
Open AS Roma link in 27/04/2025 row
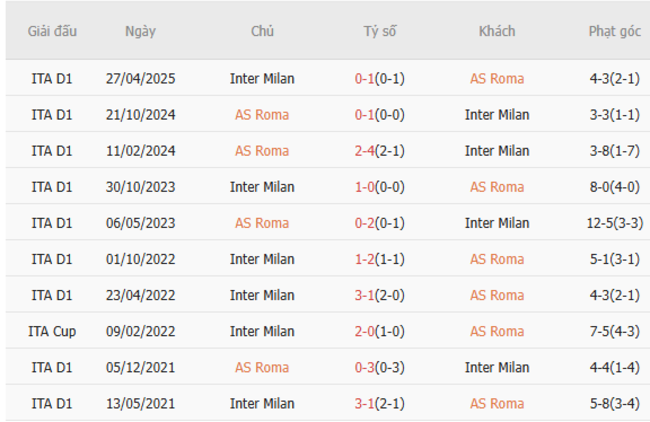click(497, 78)
